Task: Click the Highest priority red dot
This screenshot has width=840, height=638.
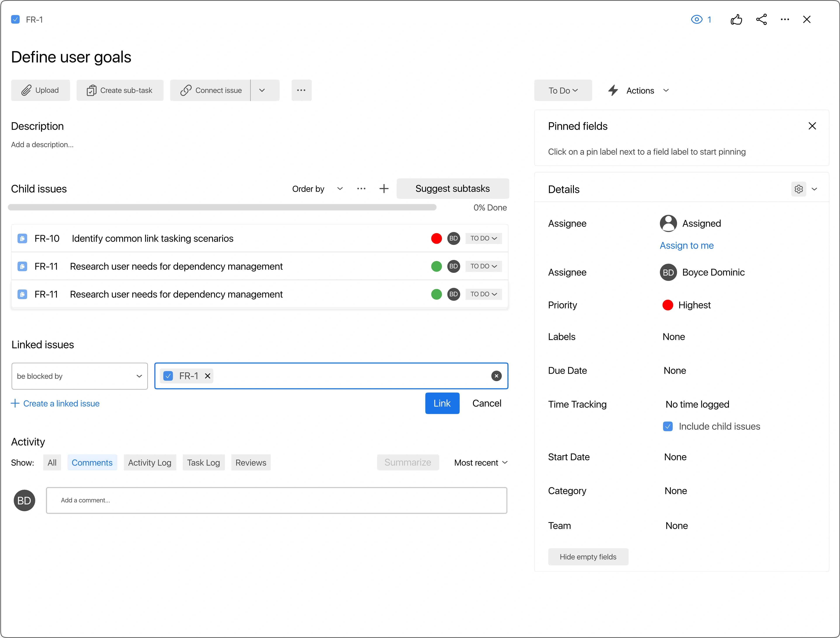Action: coord(668,305)
